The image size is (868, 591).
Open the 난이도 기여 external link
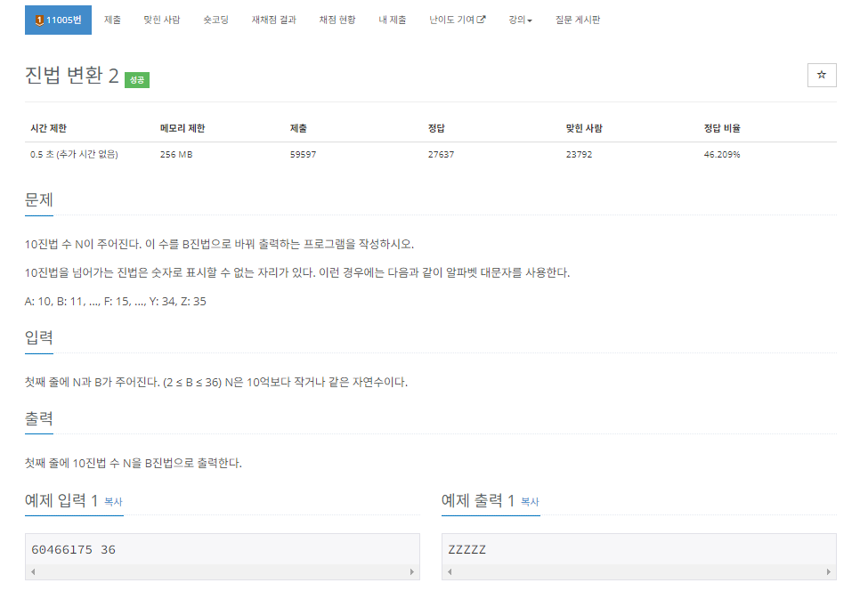click(x=458, y=20)
